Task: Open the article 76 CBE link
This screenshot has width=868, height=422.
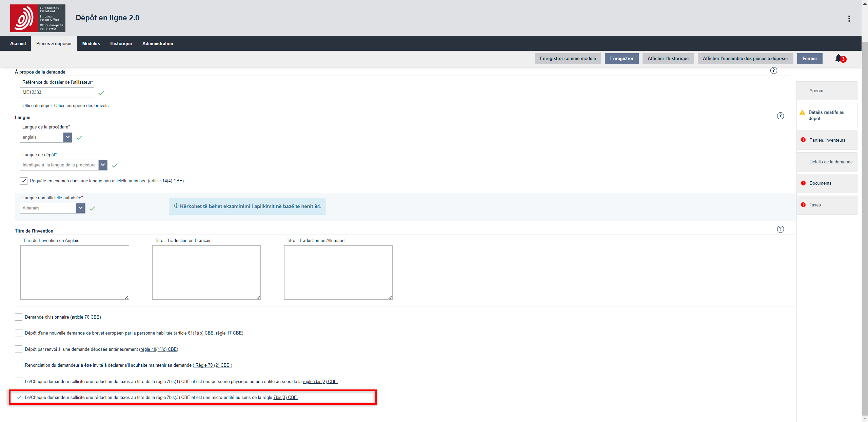Action: (x=85, y=317)
